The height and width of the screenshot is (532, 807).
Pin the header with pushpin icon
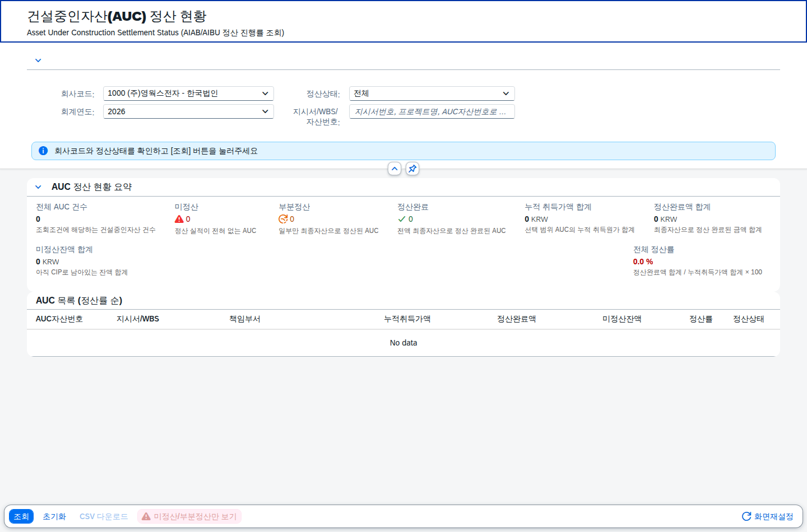coord(412,169)
